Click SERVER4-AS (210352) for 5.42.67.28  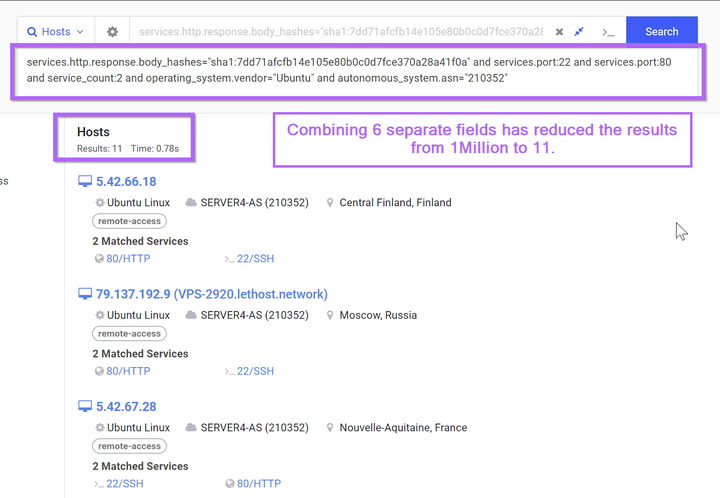(x=254, y=428)
